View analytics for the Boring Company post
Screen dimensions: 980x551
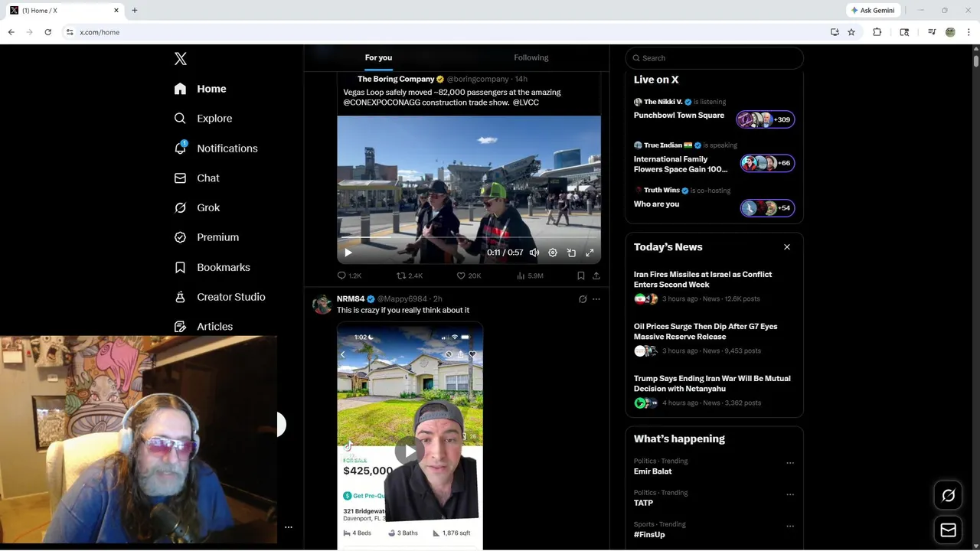(530, 275)
